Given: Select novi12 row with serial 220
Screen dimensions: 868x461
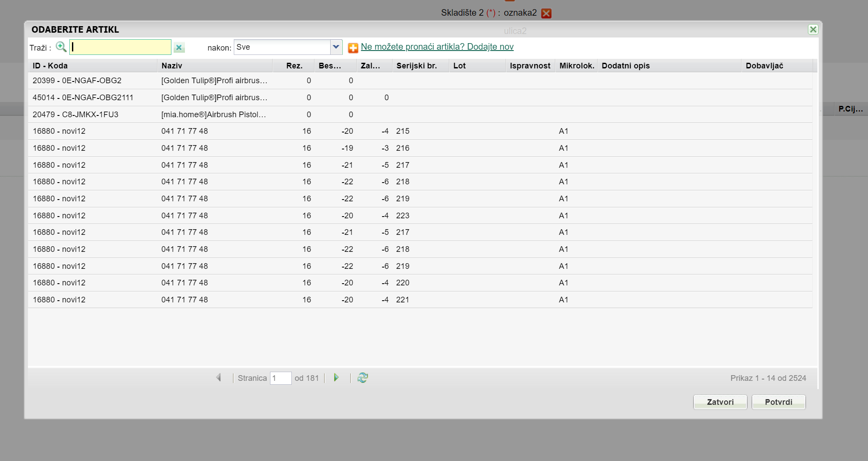Looking at the screenshot, I should (420, 283).
